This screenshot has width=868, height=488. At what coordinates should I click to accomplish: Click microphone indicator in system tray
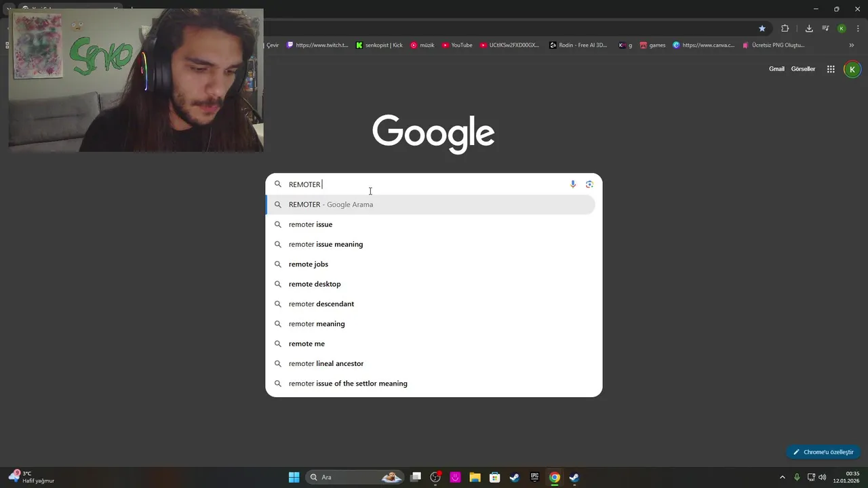[797, 477]
